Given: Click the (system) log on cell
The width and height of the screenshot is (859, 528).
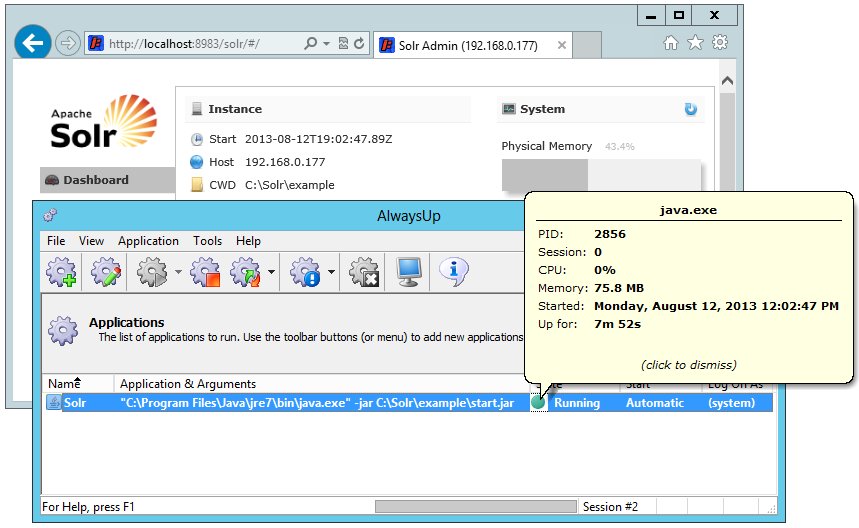Looking at the screenshot, I should (731, 403).
